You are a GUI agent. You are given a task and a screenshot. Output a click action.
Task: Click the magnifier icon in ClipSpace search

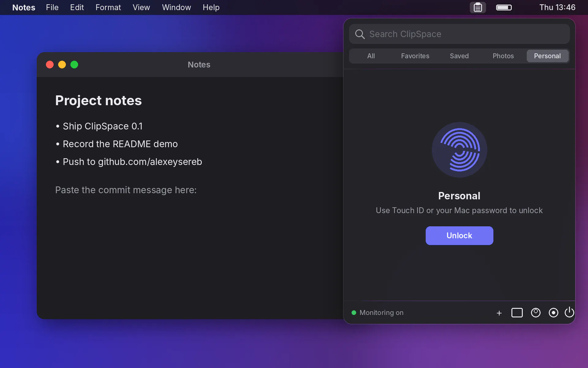pyautogui.click(x=360, y=34)
